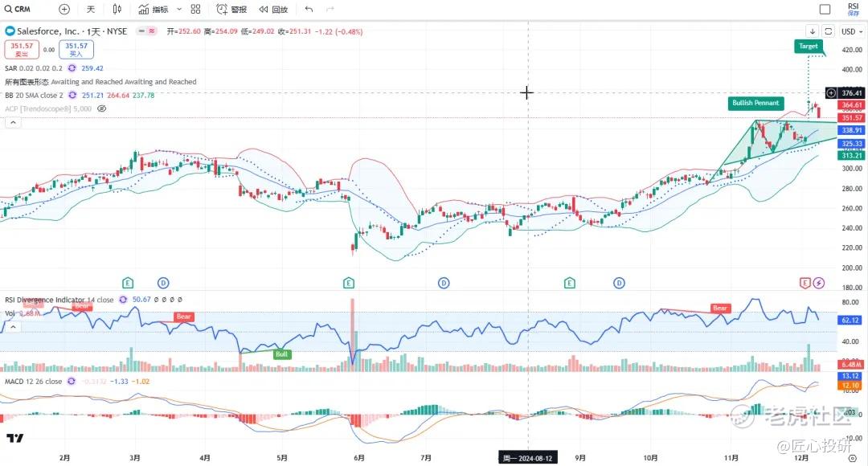Open dividend D marker near March
The height and width of the screenshot is (466, 868).
(162, 284)
